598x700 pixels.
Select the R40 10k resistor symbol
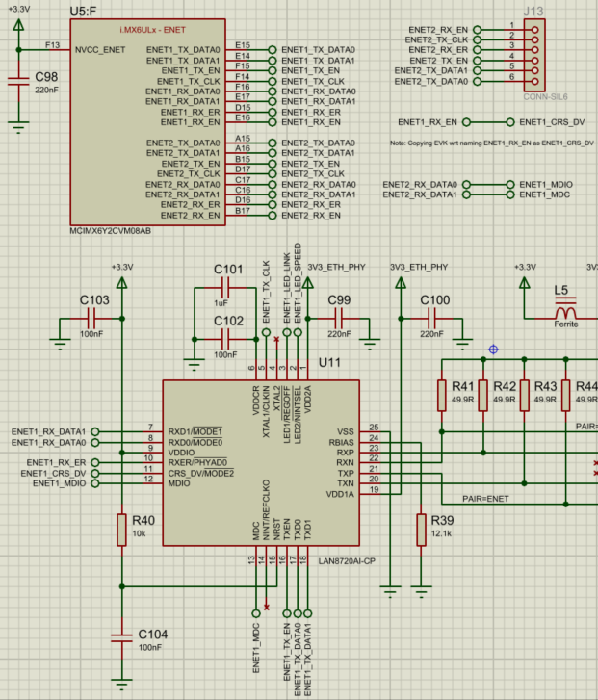coord(121,530)
